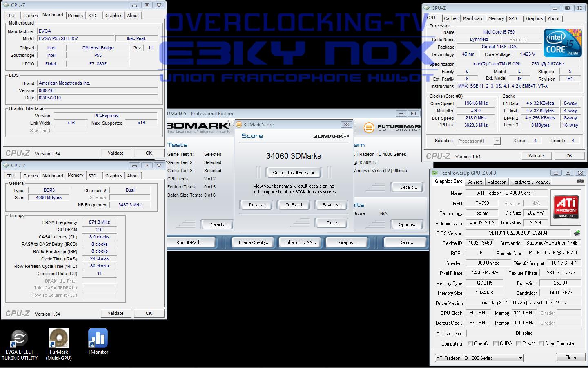588x368 pixels.
Task: Click the title icon of the CPU-Z Memory window
Action: (x=6, y=165)
